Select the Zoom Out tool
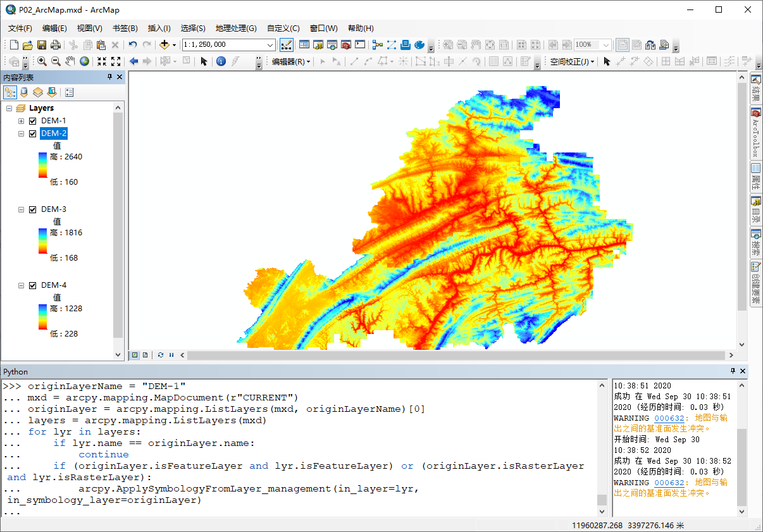 click(56, 61)
